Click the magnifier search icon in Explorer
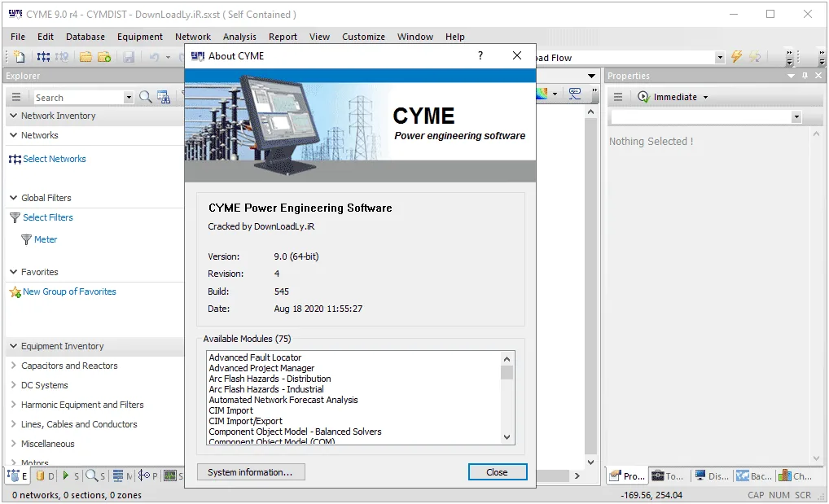This screenshot has height=504, width=829. [146, 98]
